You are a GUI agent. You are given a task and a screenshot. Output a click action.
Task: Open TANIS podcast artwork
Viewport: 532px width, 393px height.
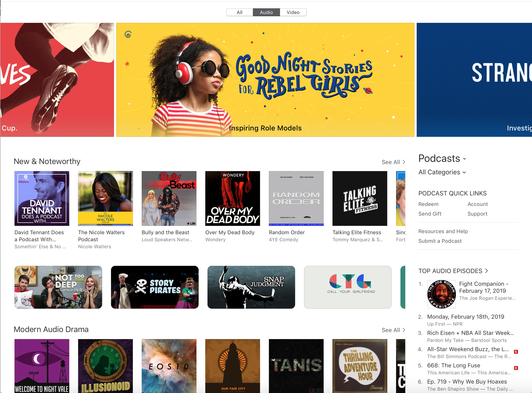[296, 366]
